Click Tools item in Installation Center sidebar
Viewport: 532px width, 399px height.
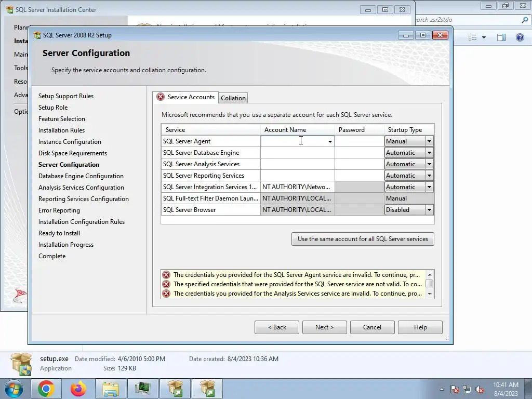click(x=21, y=68)
